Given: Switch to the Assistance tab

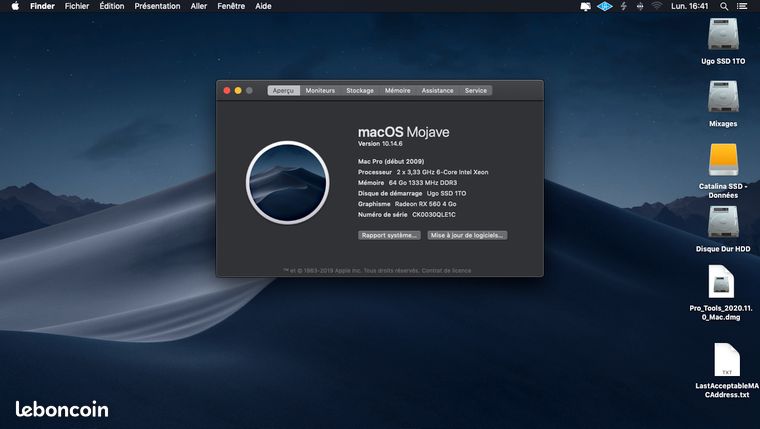Looking at the screenshot, I should [x=437, y=91].
